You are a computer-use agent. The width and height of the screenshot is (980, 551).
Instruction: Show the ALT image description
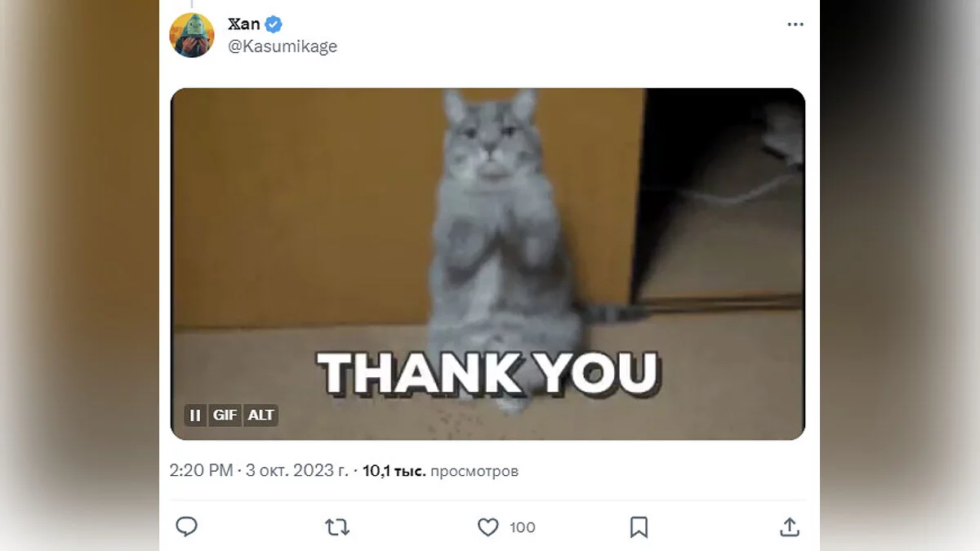(261, 415)
